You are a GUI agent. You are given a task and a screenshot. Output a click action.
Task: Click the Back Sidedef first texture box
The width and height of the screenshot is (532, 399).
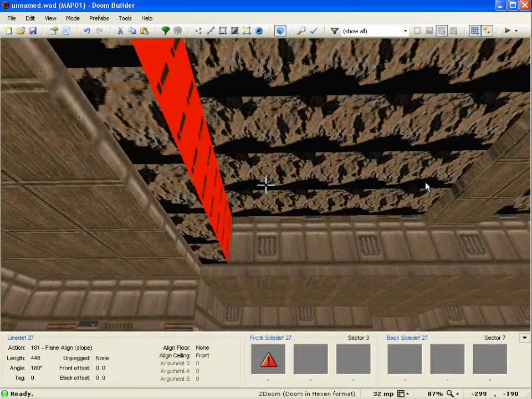(x=405, y=359)
